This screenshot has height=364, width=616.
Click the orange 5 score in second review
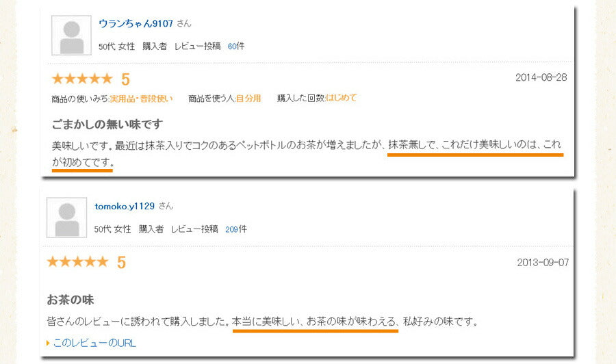(x=121, y=262)
